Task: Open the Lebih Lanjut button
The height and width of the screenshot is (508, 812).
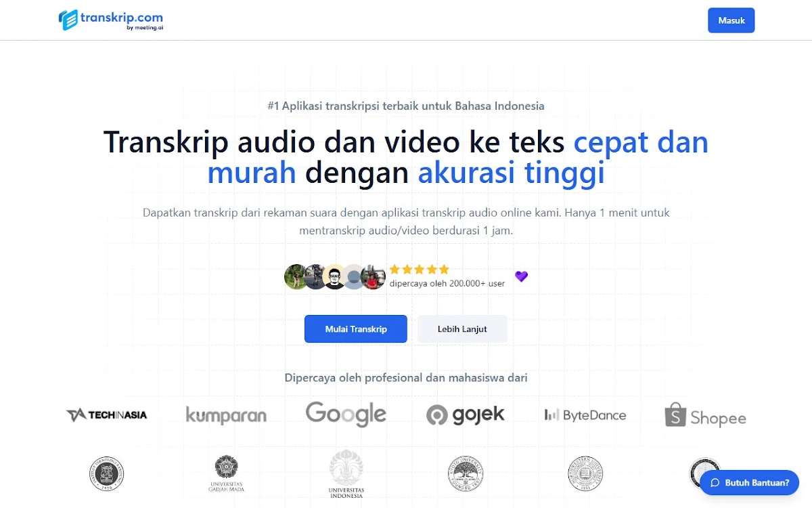Action: tap(462, 329)
